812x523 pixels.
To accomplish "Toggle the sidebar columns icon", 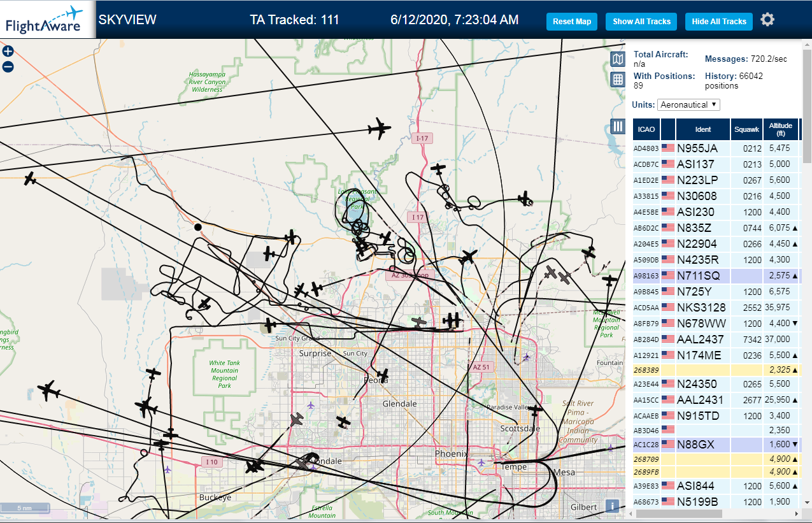I will click(x=618, y=126).
